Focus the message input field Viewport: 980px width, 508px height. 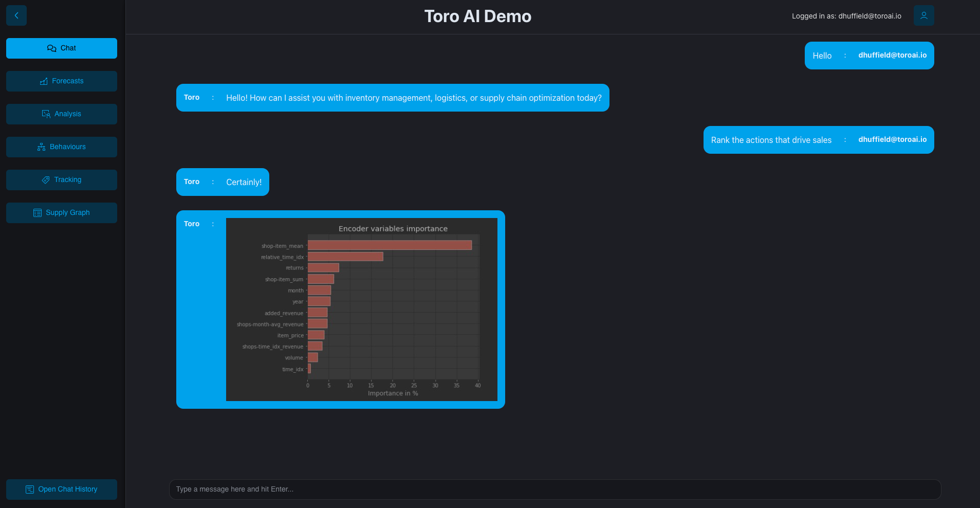[555, 489]
